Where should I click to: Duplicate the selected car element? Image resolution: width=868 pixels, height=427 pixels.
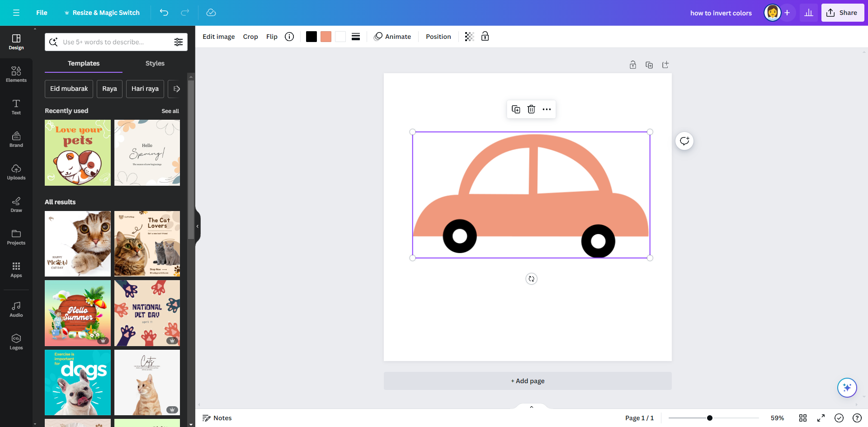click(516, 109)
